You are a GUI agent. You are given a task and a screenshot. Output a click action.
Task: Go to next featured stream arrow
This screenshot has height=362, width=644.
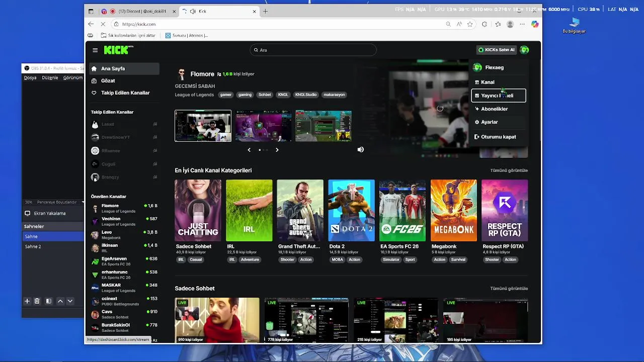click(x=277, y=150)
